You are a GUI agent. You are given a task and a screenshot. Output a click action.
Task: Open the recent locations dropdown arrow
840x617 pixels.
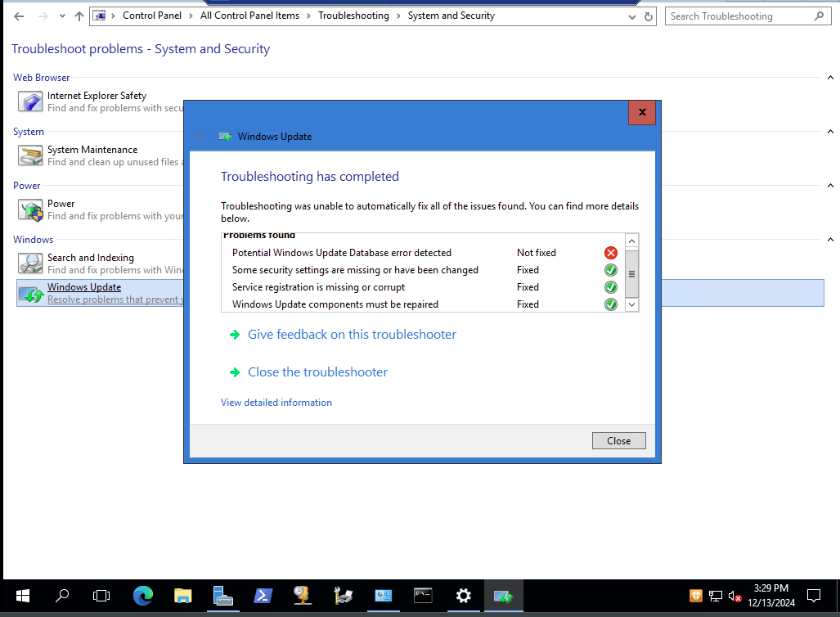[62, 16]
